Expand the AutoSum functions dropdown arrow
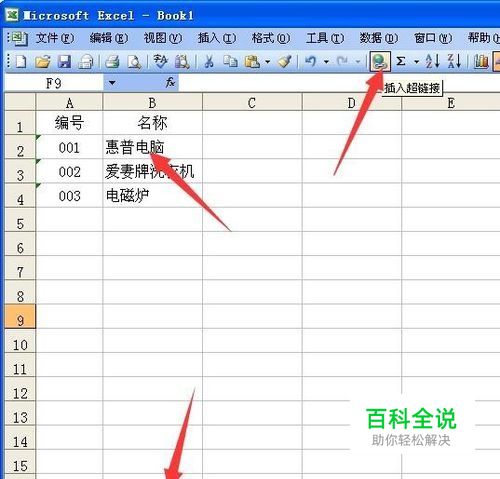 [x=416, y=62]
